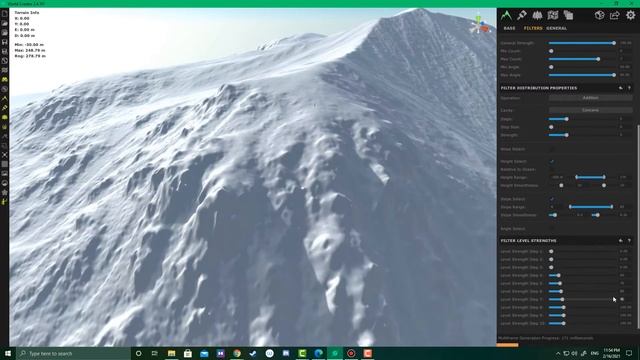Open Chrome from the taskbar
This screenshot has width=640, height=360.
[x=237, y=353]
